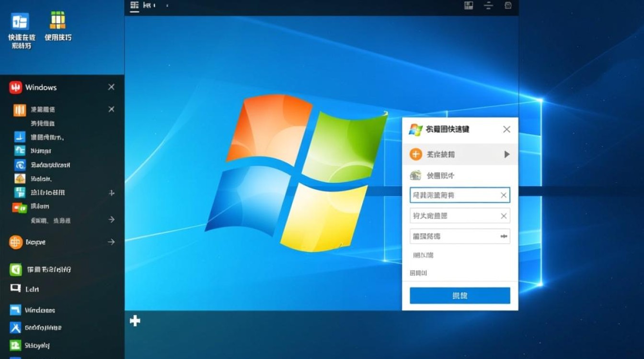
Task: Click the divide-style icon in window bar
Action: click(x=488, y=5)
